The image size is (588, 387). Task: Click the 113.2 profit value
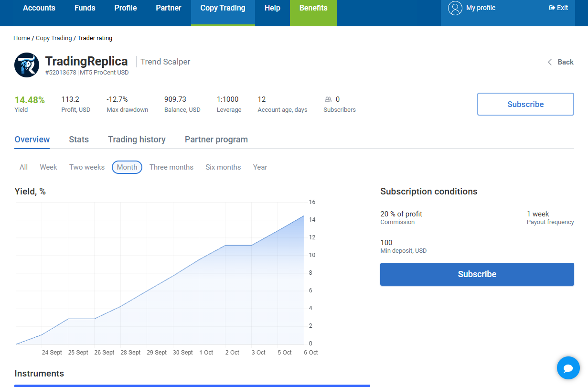70,99
